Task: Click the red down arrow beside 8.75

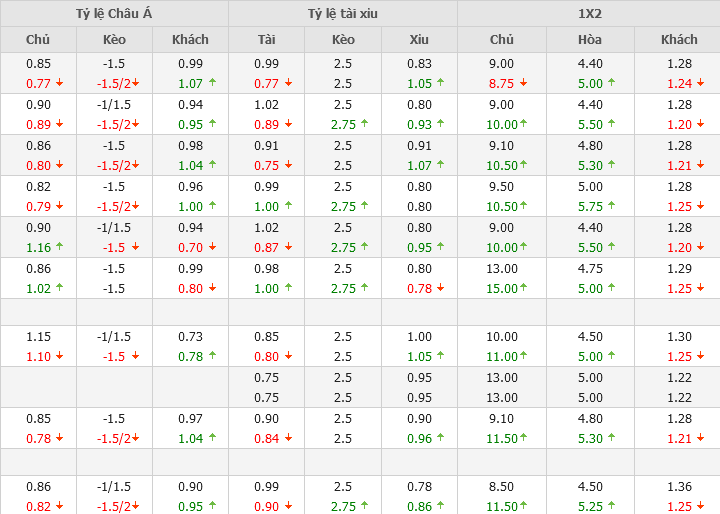Action: click(x=524, y=84)
